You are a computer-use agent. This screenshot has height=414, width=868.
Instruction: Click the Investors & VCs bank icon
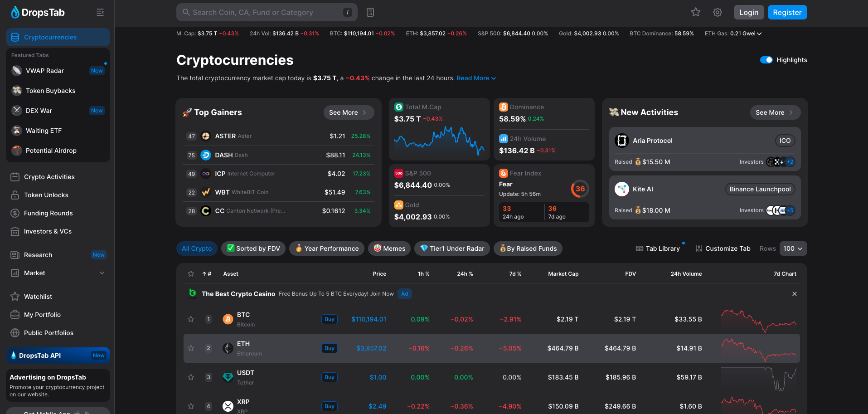[x=15, y=231]
